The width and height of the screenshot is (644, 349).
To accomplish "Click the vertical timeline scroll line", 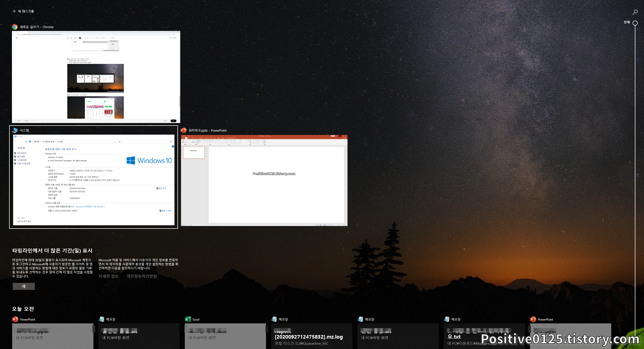I will click(x=635, y=178).
